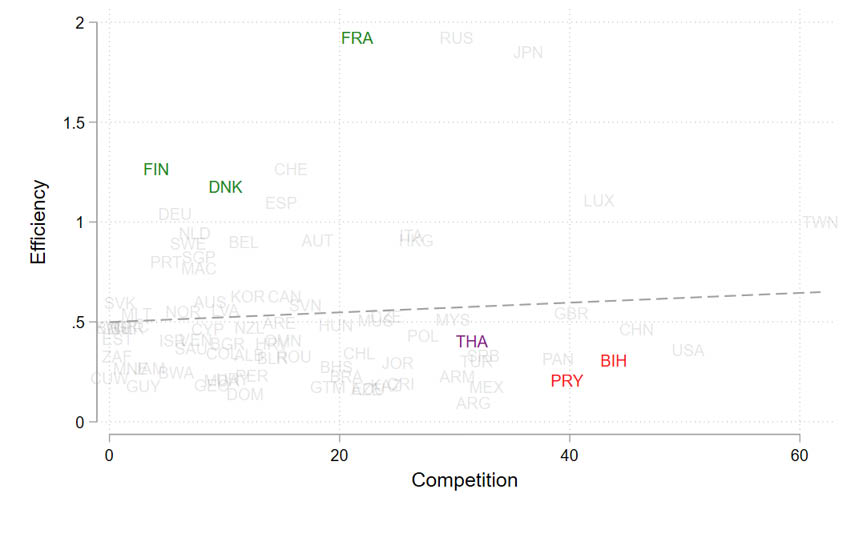This screenshot has width=850, height=550.
Task: Click the green FRA data label
Action: point(357,38)
